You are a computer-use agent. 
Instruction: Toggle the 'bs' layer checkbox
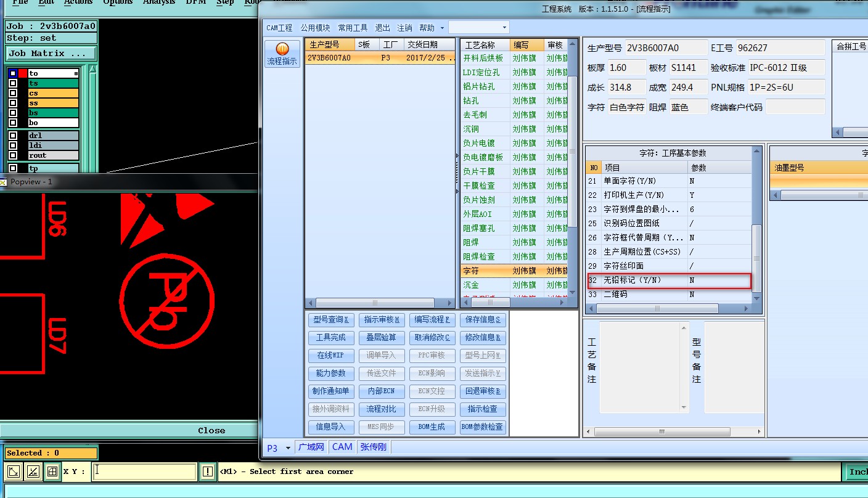pos(12,113)
